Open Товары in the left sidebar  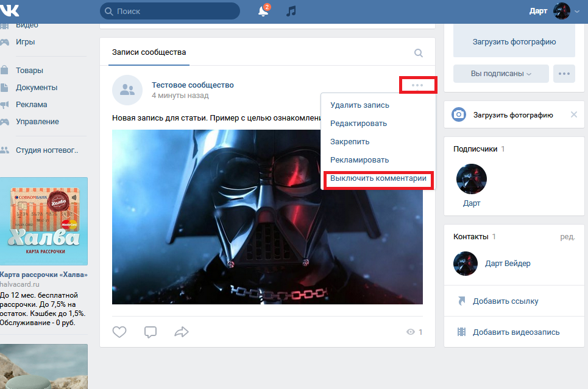(x=29, y=71)
